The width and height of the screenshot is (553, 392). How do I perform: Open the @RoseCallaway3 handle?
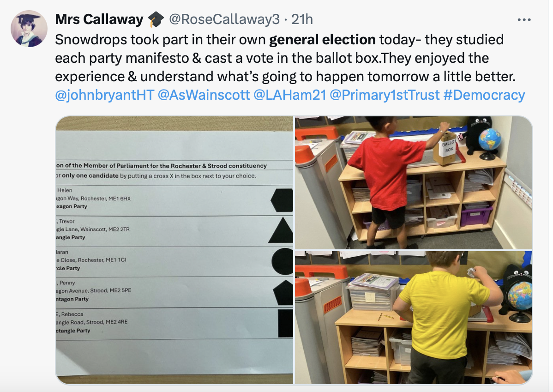[x=224, y=19]
